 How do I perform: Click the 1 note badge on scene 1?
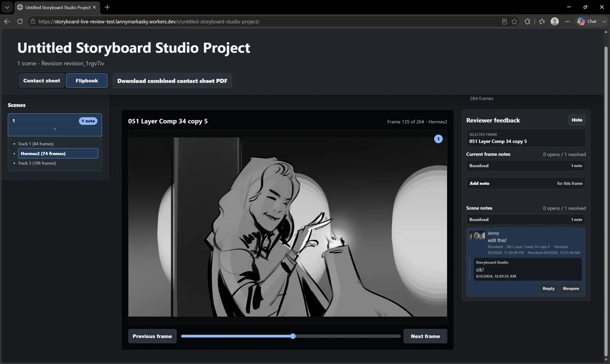click(88, 121)
